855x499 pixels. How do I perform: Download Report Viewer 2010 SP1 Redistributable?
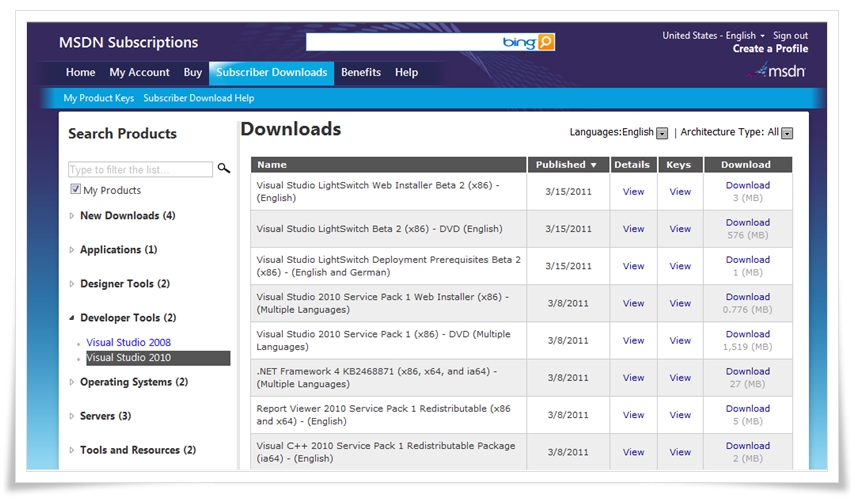(x=748, y=408)
